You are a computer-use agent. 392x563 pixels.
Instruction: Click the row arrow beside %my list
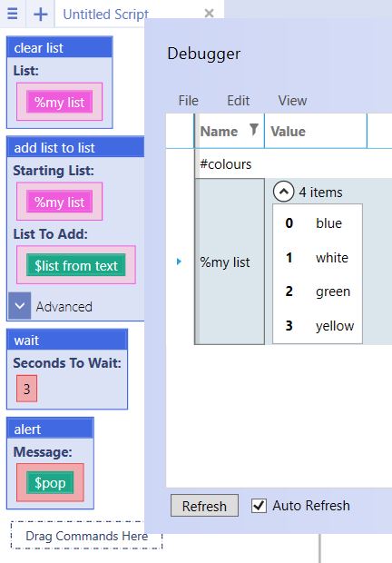(x=179, y=262)
